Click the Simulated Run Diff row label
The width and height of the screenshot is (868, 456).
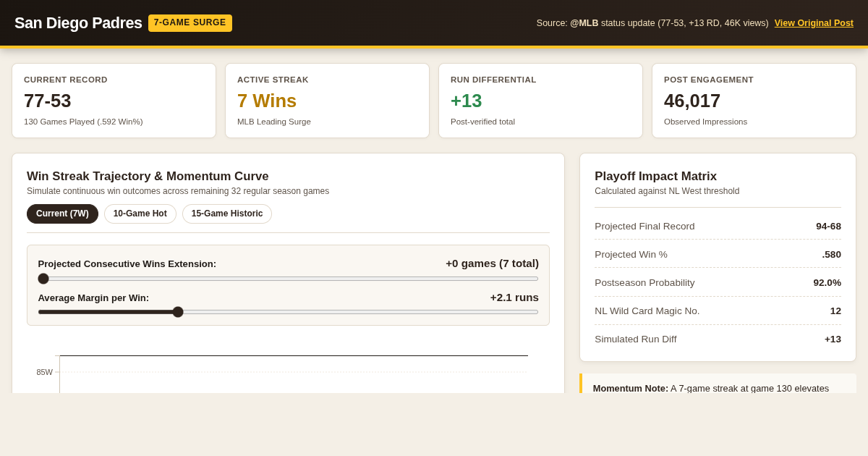(x=636, y=339)
